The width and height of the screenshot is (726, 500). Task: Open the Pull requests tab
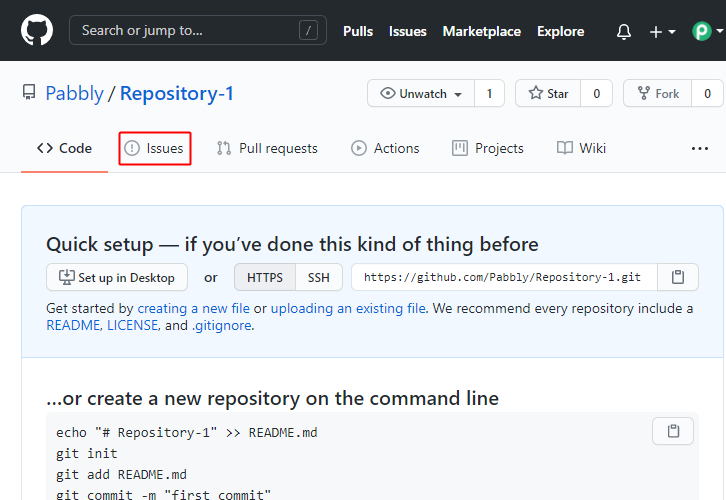267,148
